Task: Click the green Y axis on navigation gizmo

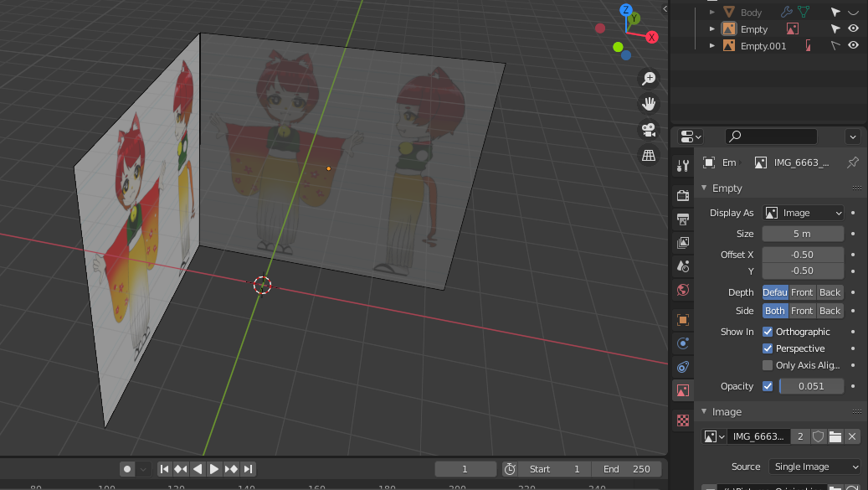Action: pyautogui.click(x=634, y=18)
